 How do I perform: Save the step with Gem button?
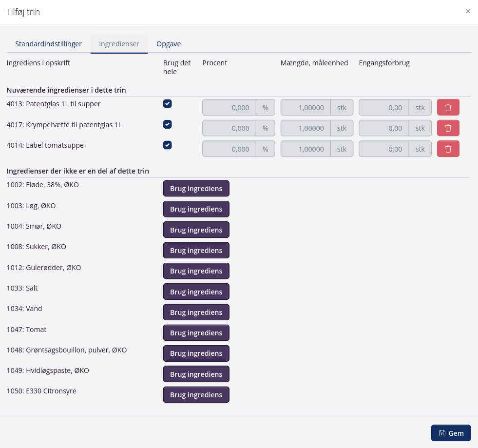tap(451, 433)
